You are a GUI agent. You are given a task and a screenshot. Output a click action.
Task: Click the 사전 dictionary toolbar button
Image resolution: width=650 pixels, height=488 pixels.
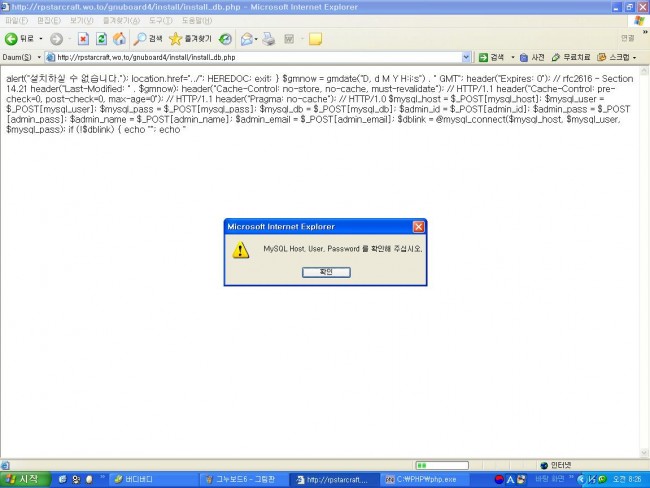(x=532, y=57)
